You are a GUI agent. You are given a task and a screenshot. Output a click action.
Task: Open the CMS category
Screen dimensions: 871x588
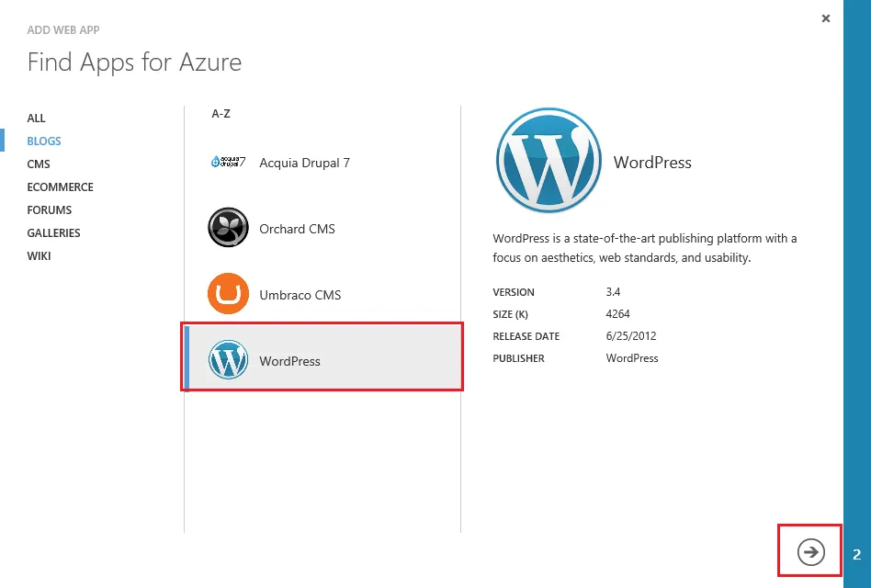point(39,164)
